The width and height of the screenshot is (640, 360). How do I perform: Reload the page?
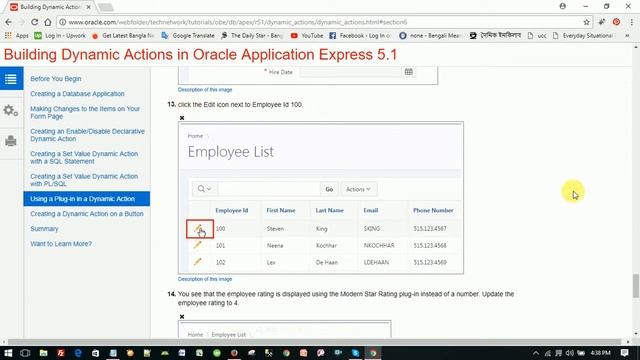[x=34, y=22]
